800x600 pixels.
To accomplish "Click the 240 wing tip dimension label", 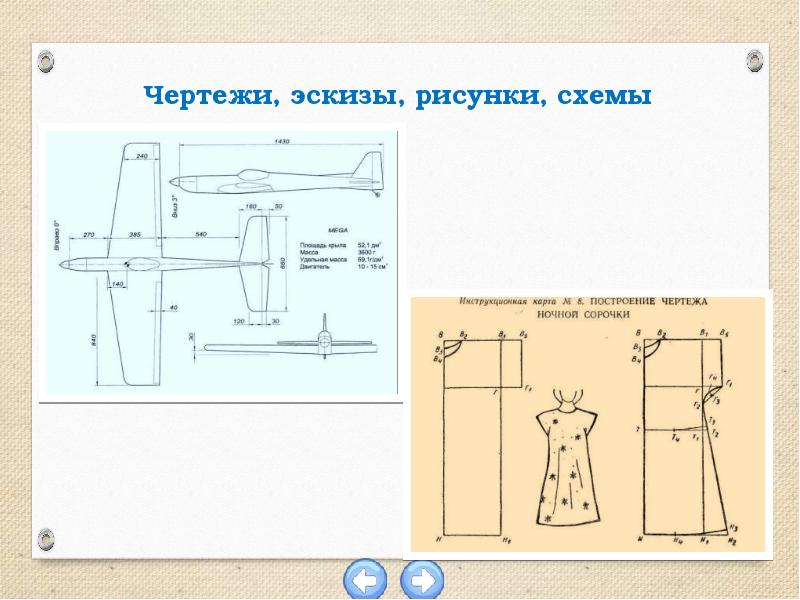I will coord(140,157).
